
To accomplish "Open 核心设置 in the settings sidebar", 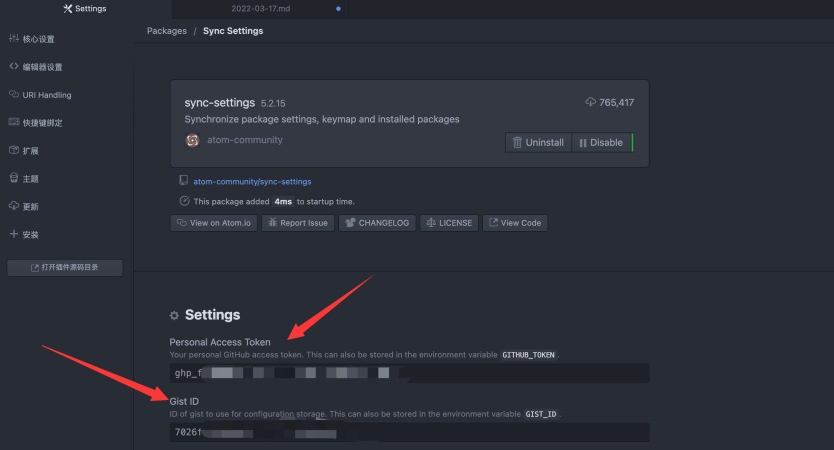I will tap(38, 39).
